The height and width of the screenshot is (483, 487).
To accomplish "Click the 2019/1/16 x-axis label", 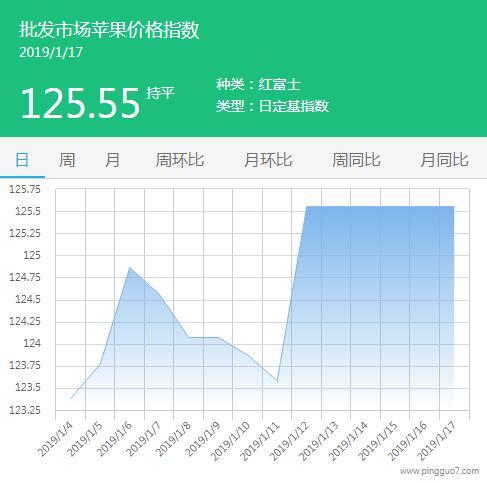I will point(407,441).
